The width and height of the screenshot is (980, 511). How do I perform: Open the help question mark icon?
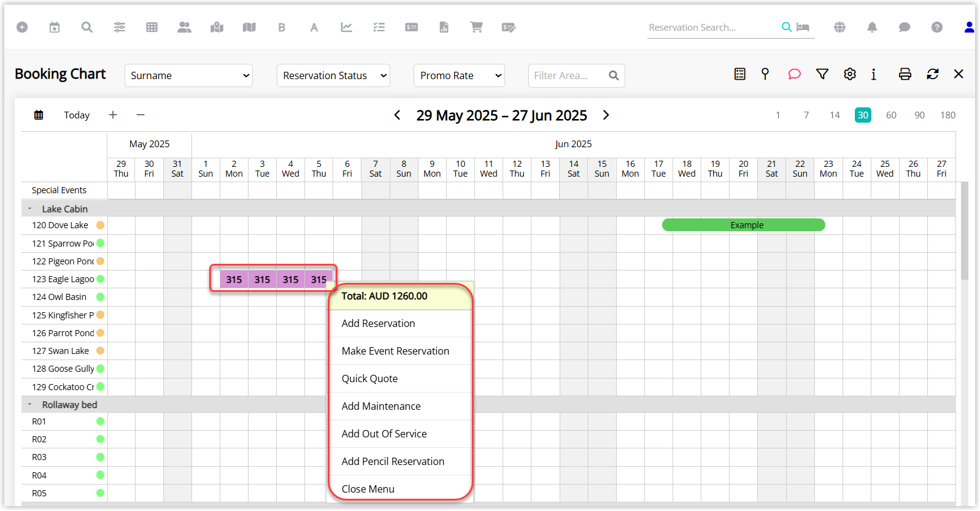coord(937,27)
